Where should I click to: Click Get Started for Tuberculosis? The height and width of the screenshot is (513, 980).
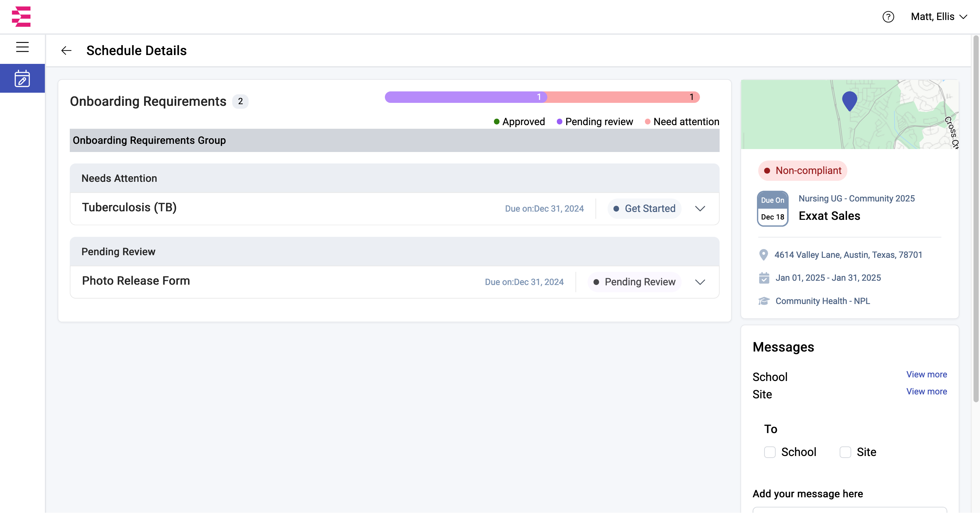(644, 209)
